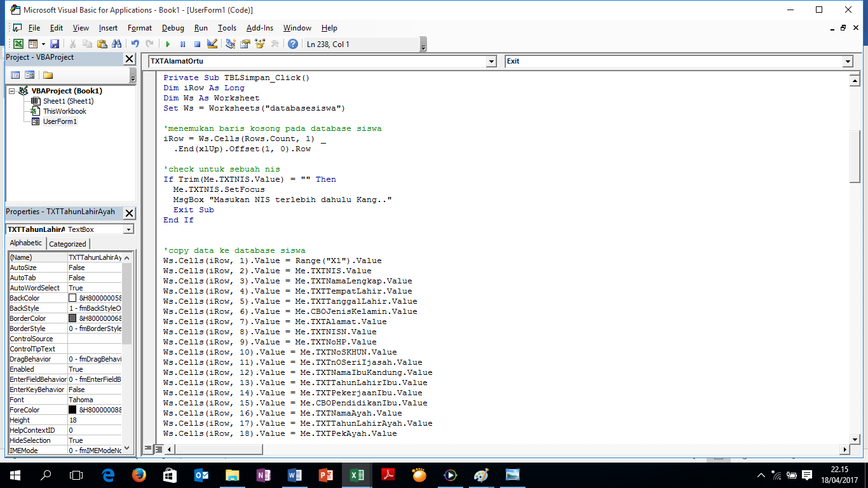Open Firefox from the taskbar
Viewport: 868px width, 488px height.
pyautogui.click(x=139, y=475)
